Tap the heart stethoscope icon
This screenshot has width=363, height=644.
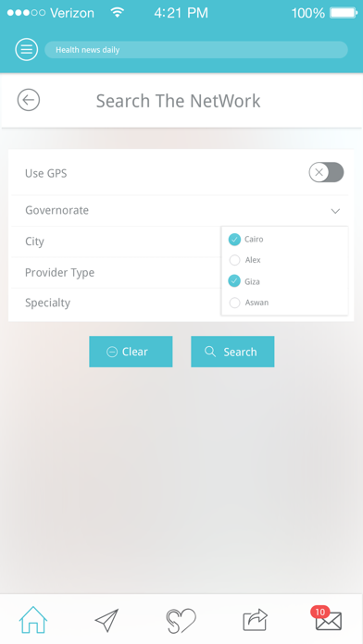click(x=181, y=621)
